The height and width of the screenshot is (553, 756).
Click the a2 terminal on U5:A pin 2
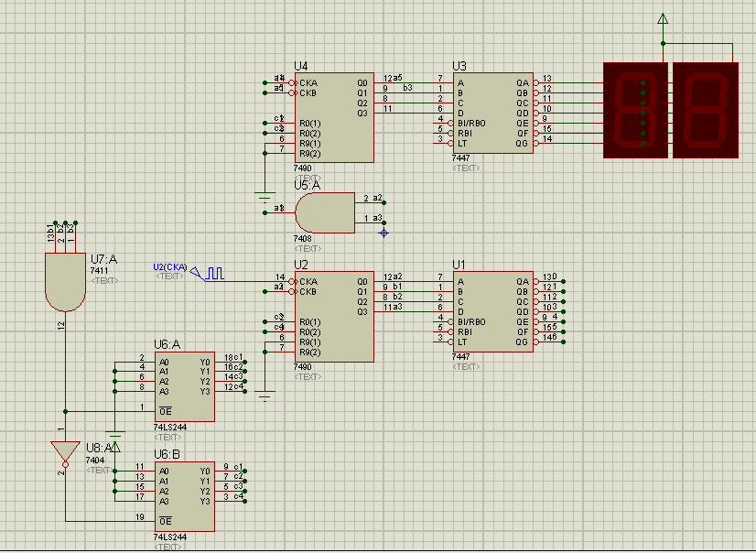pos(383,202)
